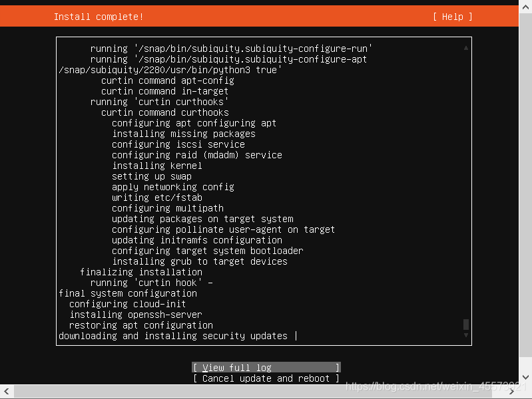Click 'curtin command apt-config' log line
Screen dimensions: 532x399
(x=168, y=80)
